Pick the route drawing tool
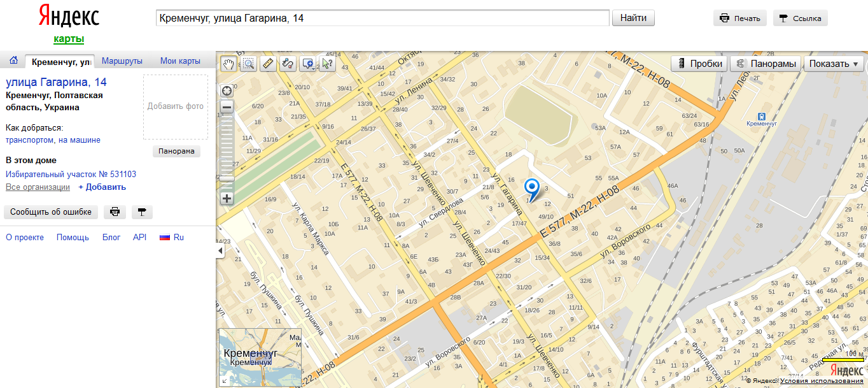This screenshot has height=388, width=868. [288, 63]
